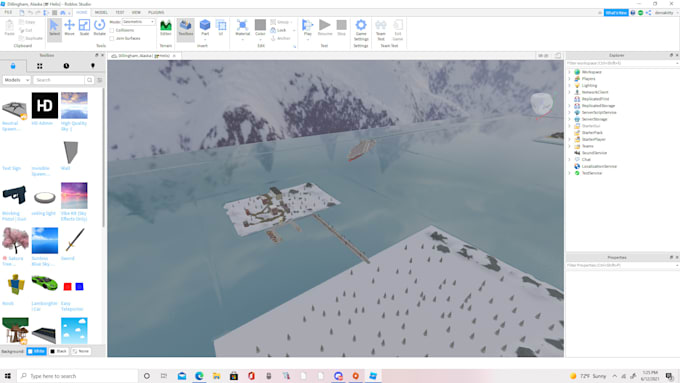
Task: Select the Move tool in ribbon
Action: 69,28
